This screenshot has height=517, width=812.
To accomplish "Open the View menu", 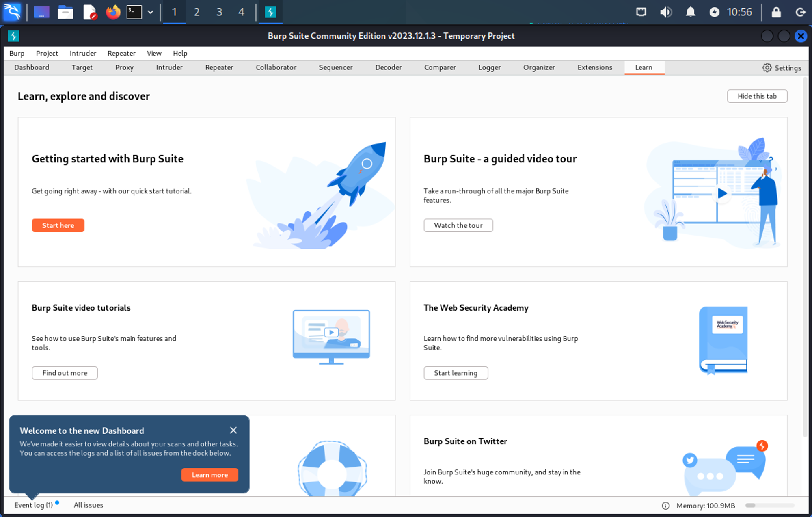I will click(154, 54).
